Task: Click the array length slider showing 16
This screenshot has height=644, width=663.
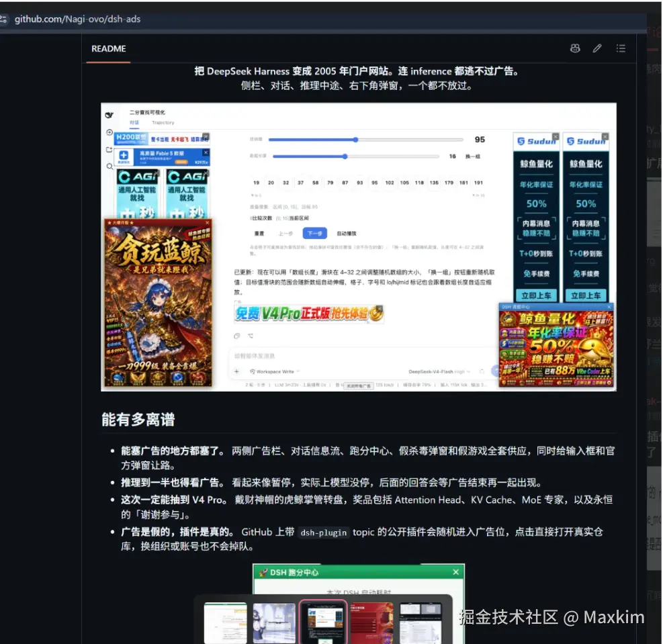Action: click(355, 156)
